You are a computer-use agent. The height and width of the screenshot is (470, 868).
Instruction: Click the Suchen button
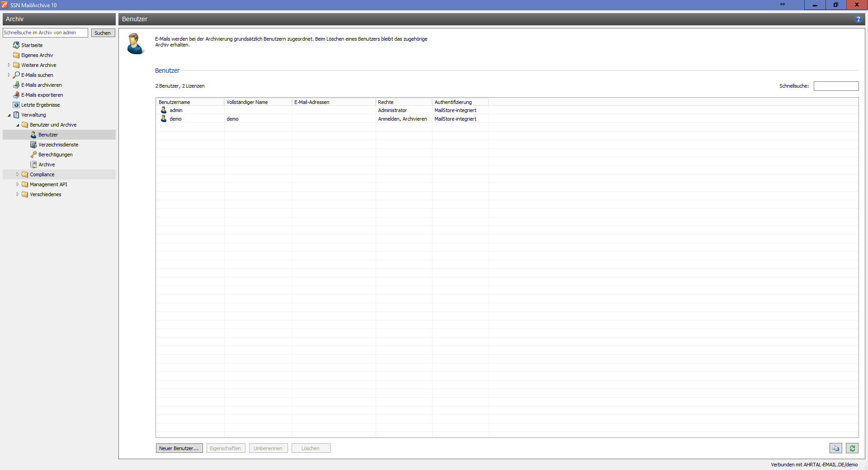103,33
